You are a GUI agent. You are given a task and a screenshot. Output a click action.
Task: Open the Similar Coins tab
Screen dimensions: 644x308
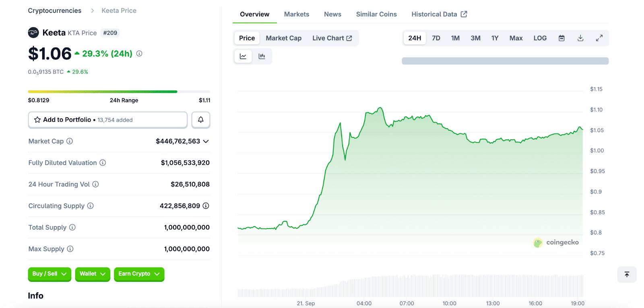click(376, 15)
